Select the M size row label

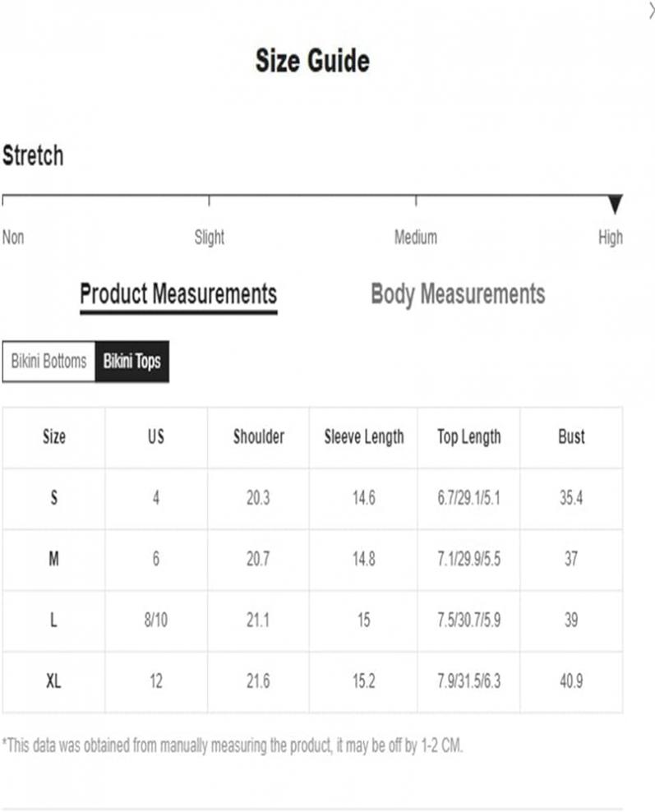click(x=54, y=559)
